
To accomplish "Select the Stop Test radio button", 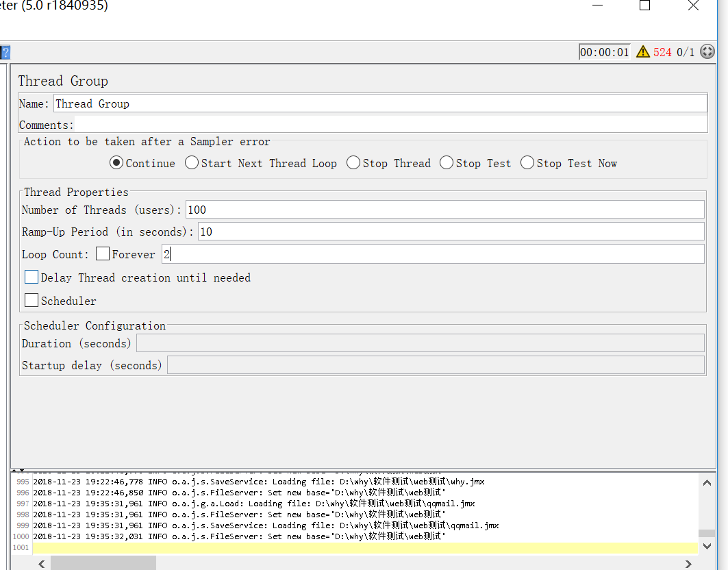I will 447,163.
